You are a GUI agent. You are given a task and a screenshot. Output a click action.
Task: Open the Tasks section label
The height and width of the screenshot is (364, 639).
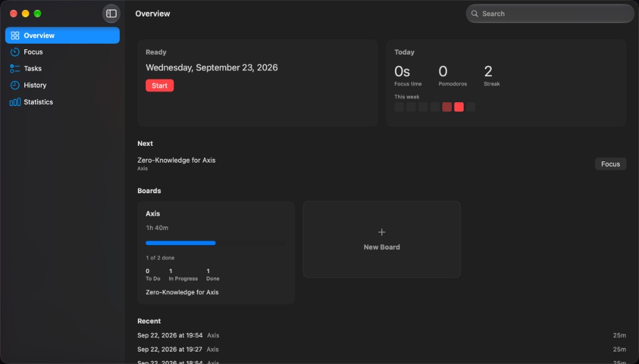point(32,69)
